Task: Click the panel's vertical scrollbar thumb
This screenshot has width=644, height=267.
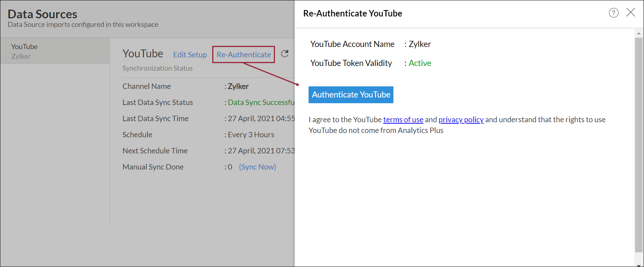Action: pyautogui.click(x=639, y=143)
